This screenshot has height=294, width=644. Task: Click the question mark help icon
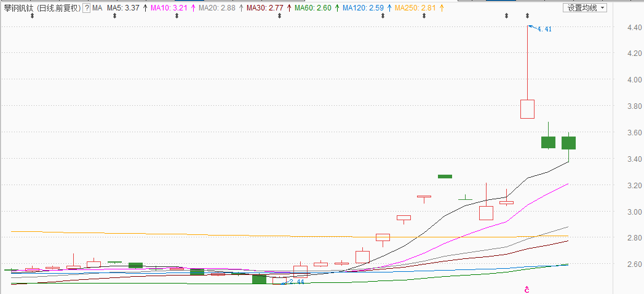click(x=86, y=8)
